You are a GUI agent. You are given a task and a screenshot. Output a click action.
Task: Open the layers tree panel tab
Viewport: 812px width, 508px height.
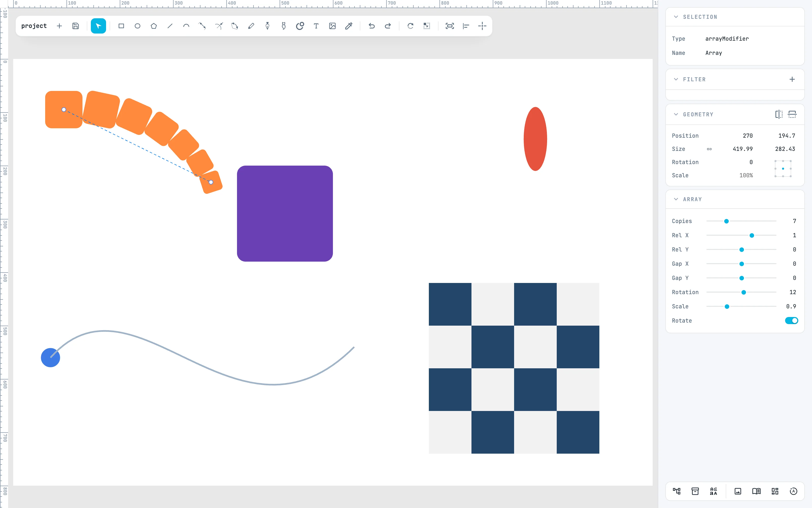point(677,491)
